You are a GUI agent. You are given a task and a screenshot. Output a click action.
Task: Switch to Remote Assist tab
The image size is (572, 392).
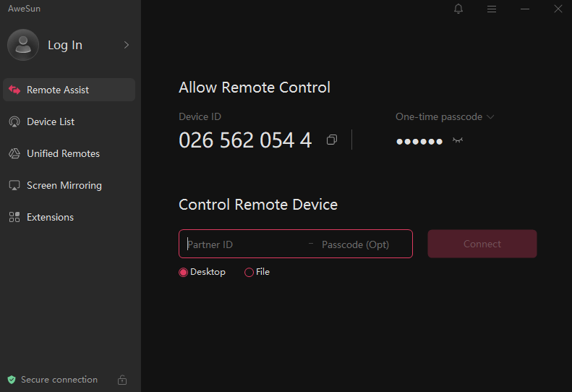point(58,90)
